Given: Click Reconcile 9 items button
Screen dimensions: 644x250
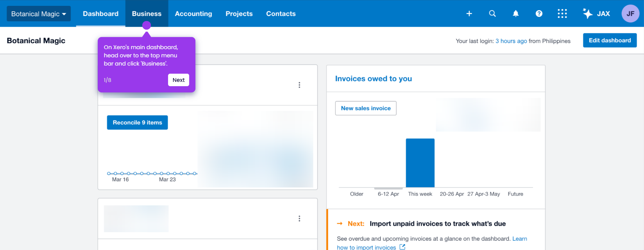Looking at the screenshot, I should click(x=138, y=122).
